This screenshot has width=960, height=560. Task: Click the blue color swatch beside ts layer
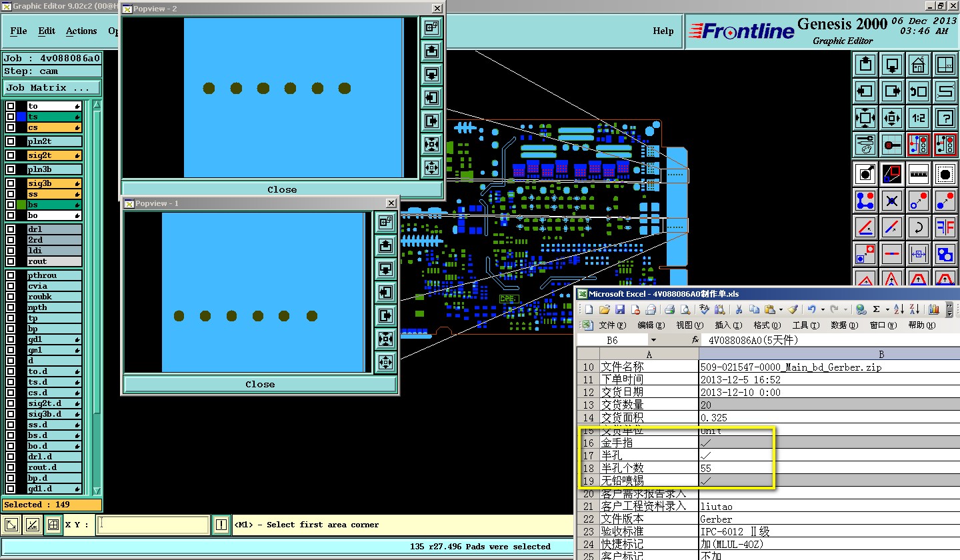21,117
